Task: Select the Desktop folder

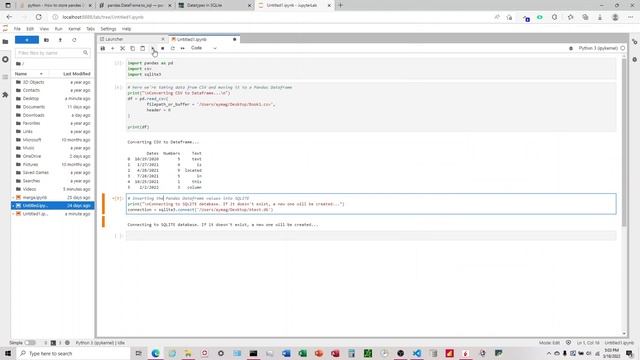Action: pyautogui.click(x=52, y=99)
